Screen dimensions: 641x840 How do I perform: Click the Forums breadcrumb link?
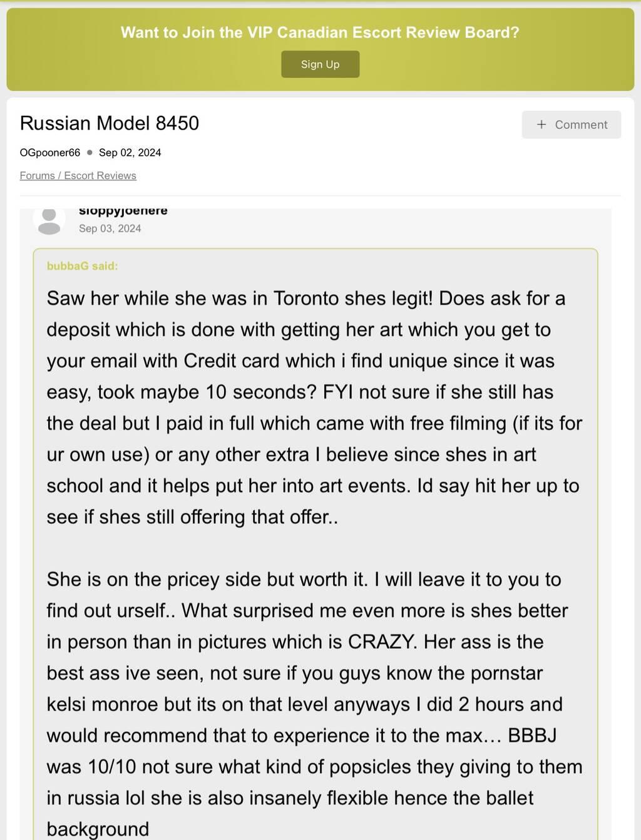tap(37, 176)
